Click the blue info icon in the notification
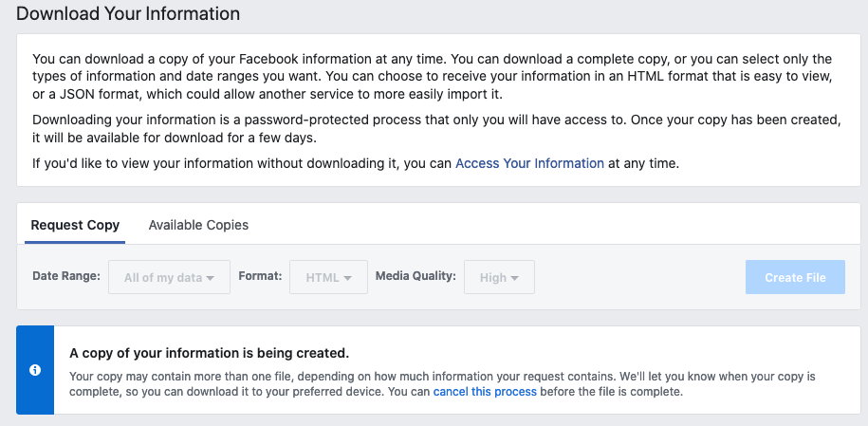Image resolution: width=868 pixels, height=426 pixels. (35, 370)
